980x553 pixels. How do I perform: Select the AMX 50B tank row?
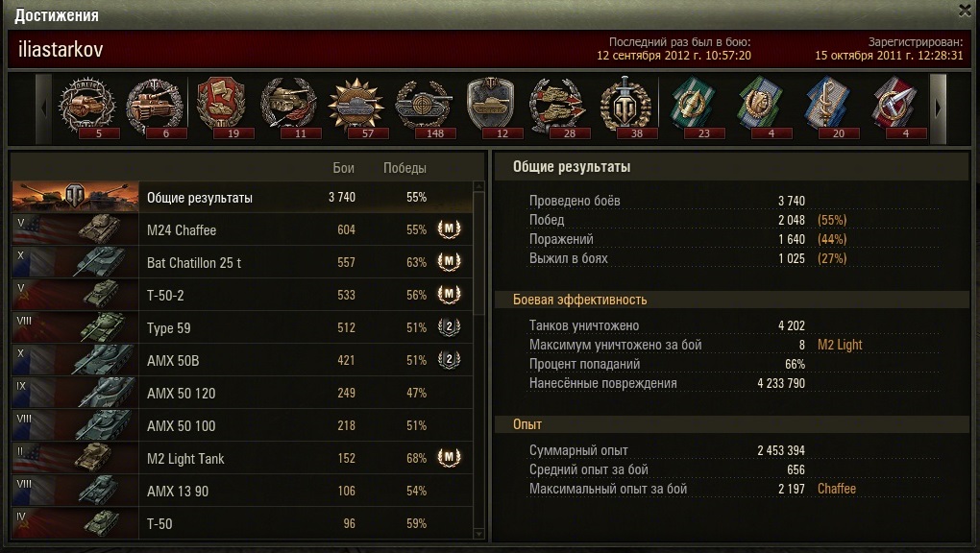pos(242,360)
